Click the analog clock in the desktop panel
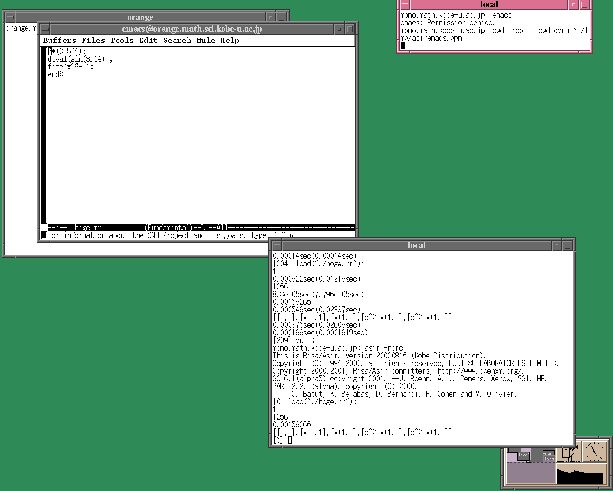This screenshot has width=613, height=491. 595,451
